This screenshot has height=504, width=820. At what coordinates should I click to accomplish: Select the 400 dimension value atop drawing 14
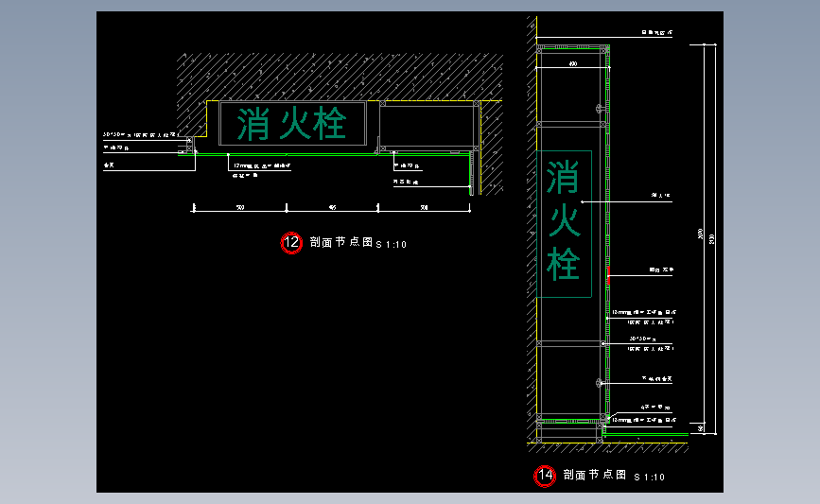pyautogui.click(x=573, y=63)
